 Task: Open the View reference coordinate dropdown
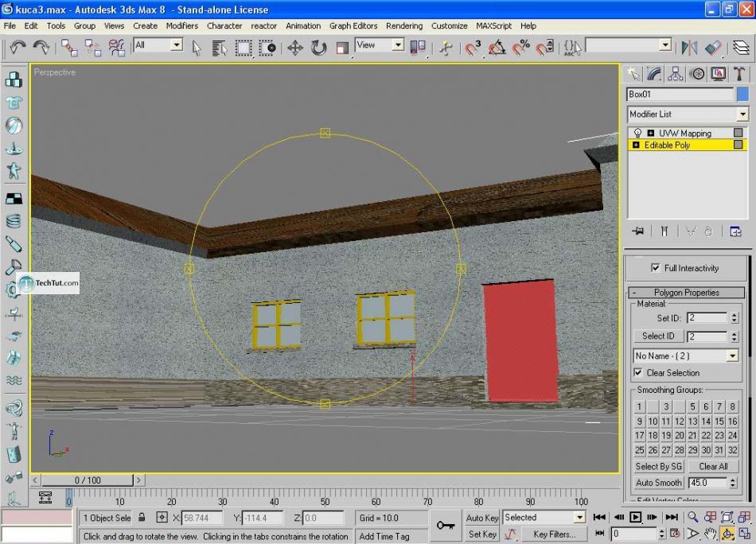tap(398, 45)
